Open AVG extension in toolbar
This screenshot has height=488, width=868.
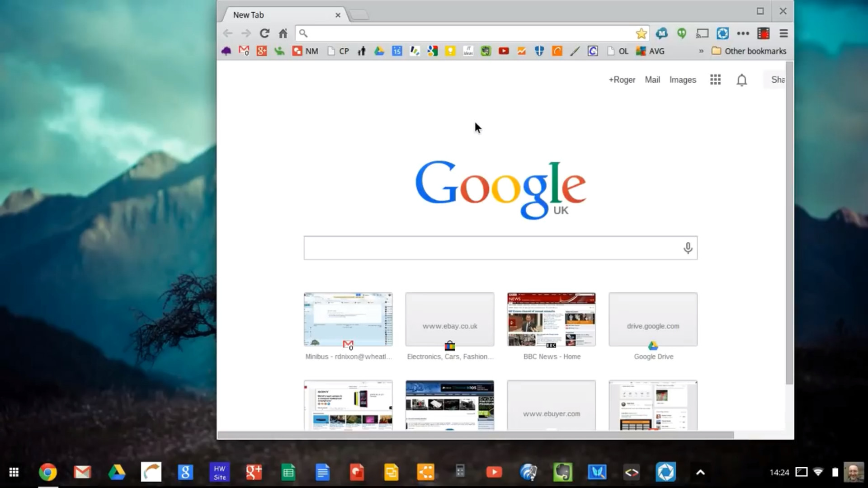(650, 51)
